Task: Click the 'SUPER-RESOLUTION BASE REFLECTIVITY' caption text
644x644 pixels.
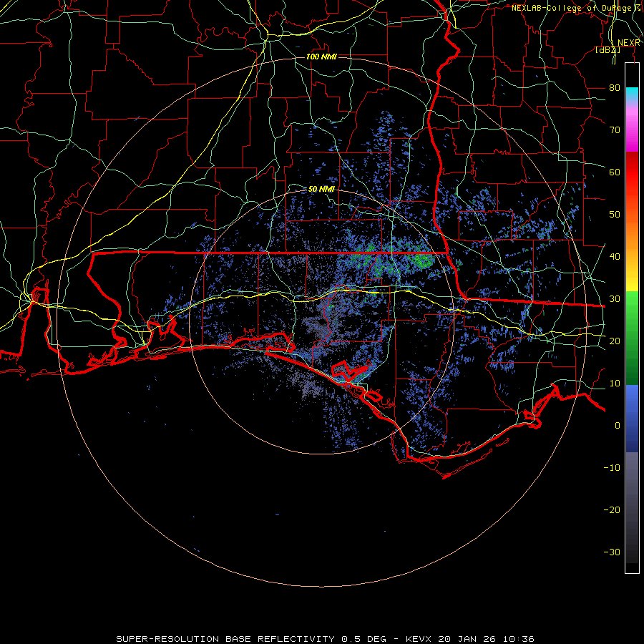Action: (x=225, y=639)
